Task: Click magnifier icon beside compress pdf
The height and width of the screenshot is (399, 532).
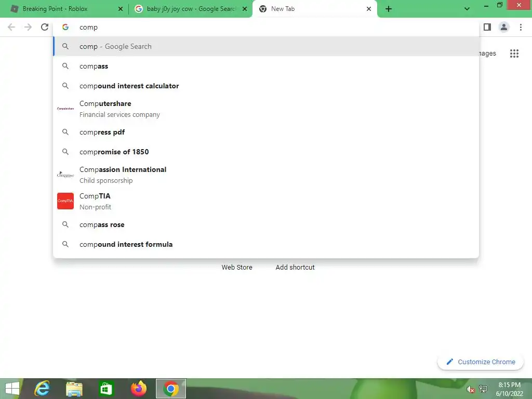Action: [65, 132]
